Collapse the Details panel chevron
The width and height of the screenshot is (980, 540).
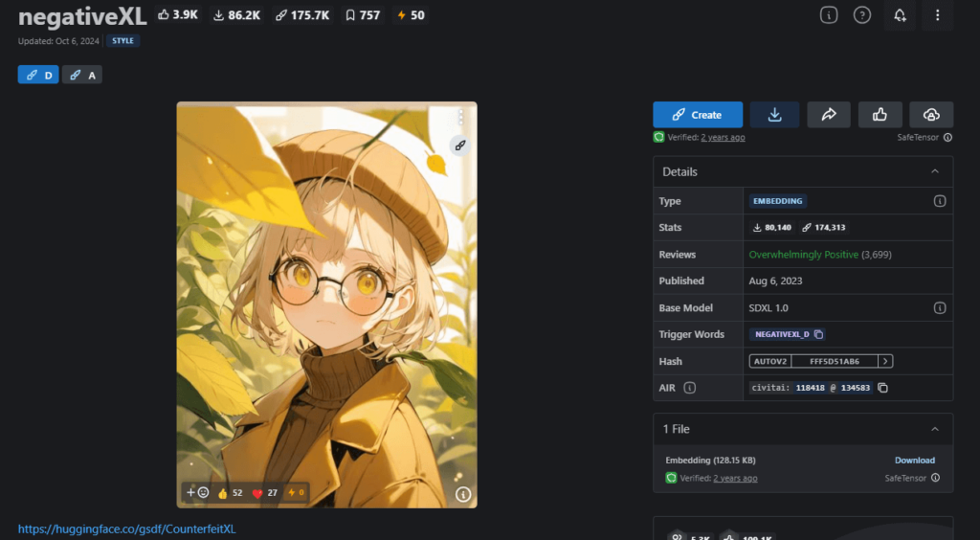pyautogui.click(x=935, y=171)
